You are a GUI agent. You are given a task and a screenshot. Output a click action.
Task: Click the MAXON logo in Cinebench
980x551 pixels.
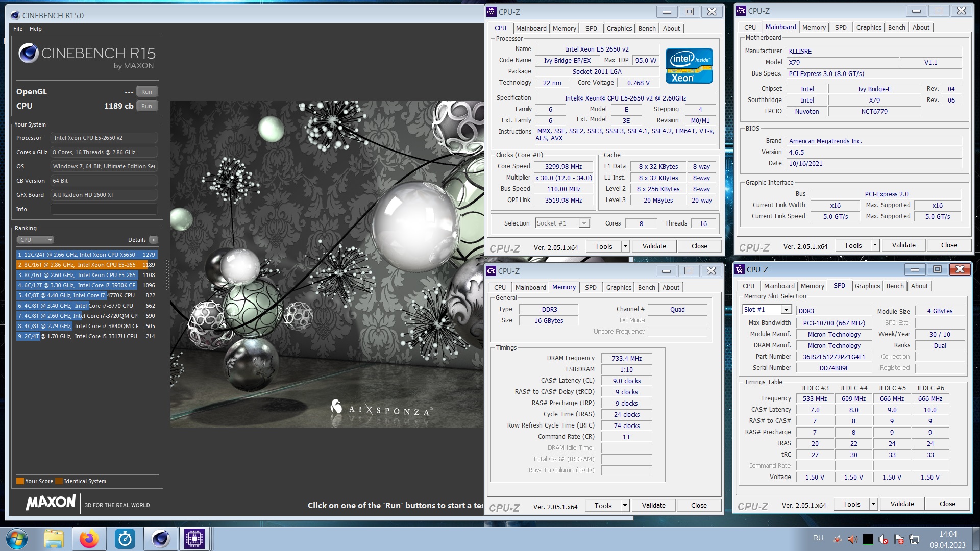pos(51,502)
